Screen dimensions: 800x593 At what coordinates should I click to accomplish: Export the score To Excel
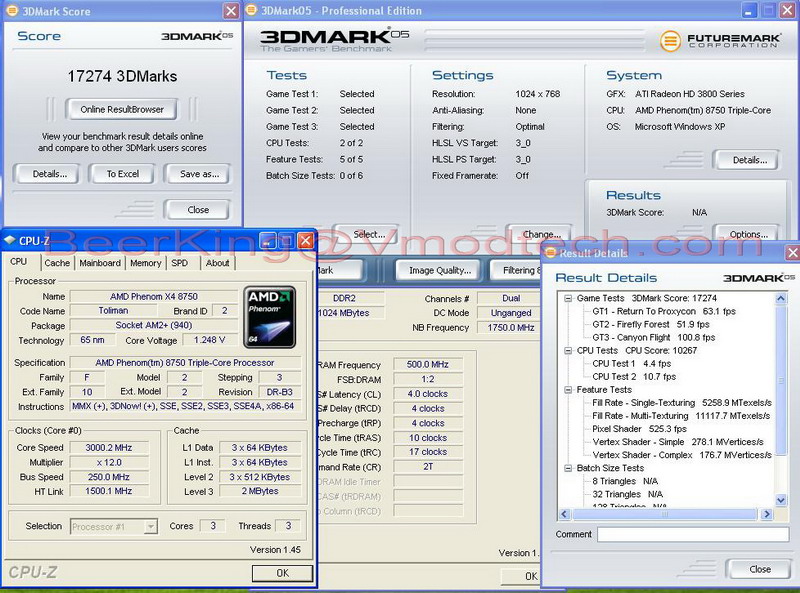tap(122, 174)
